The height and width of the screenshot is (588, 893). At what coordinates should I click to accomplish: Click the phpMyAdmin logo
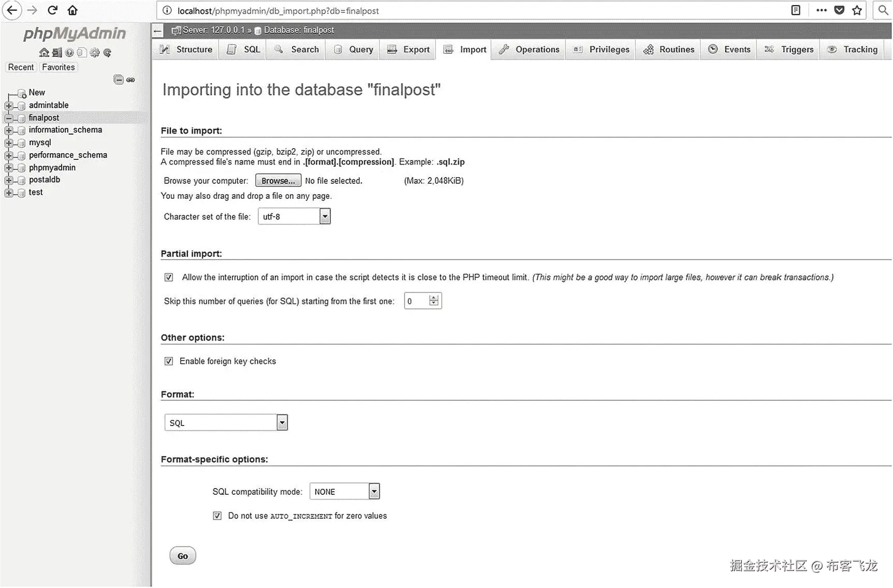click(75, 34)
